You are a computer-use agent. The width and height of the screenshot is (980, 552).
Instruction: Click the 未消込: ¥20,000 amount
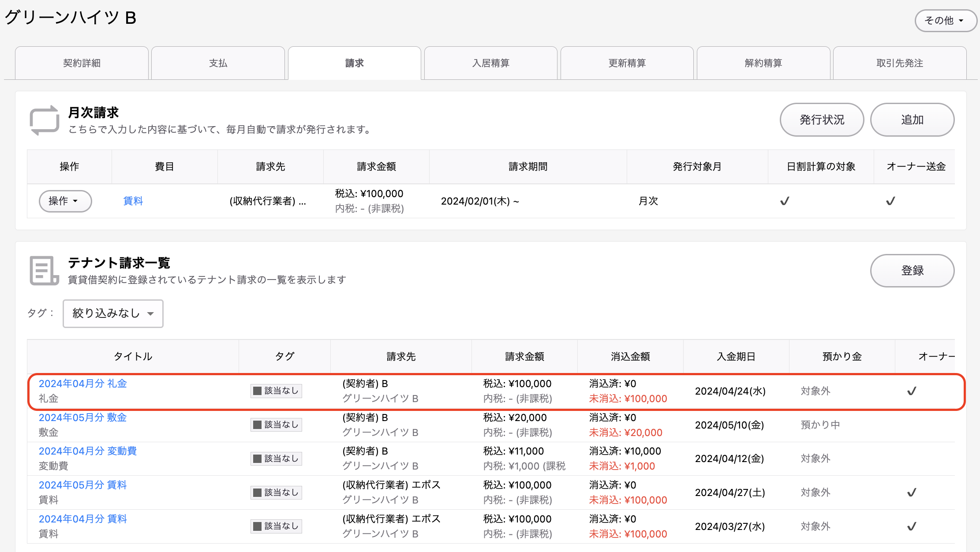click(626, 433)
